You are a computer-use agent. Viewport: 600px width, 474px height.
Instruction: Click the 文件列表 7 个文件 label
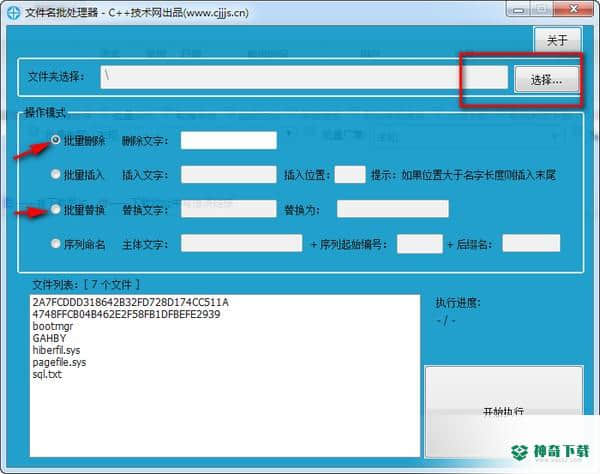86,285
